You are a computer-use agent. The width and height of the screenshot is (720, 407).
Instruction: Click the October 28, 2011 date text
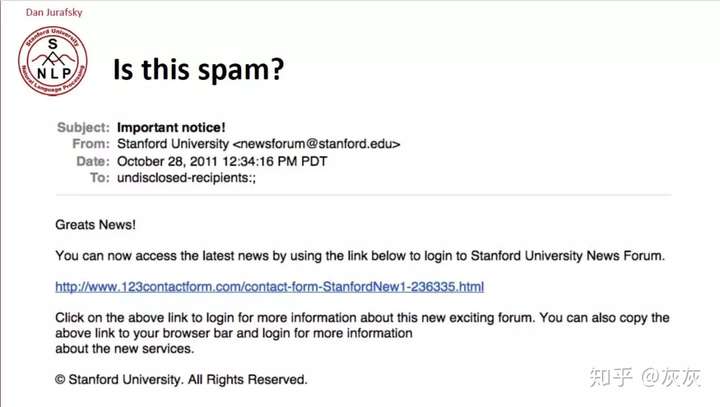pos(222,161)
